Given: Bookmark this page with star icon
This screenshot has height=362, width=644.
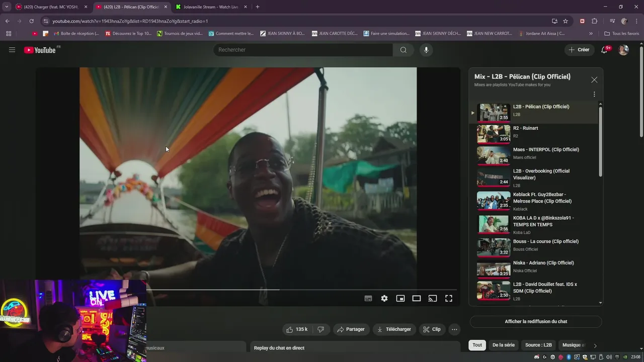Looking at the screenshot, I should click(566, 21).
